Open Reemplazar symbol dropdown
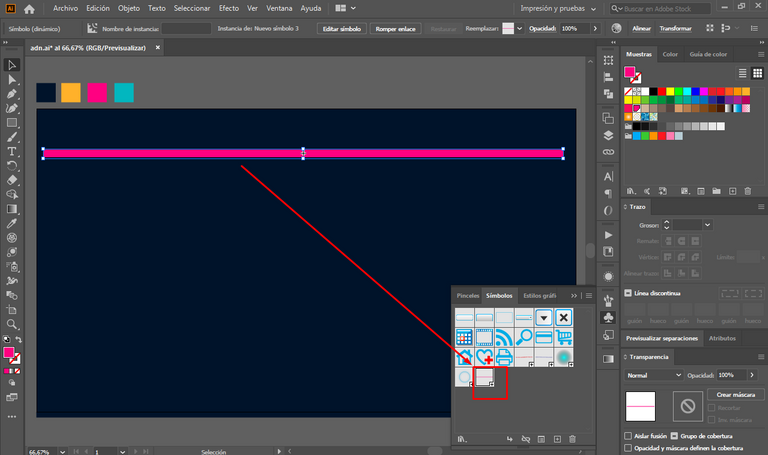 coord(519,28)
